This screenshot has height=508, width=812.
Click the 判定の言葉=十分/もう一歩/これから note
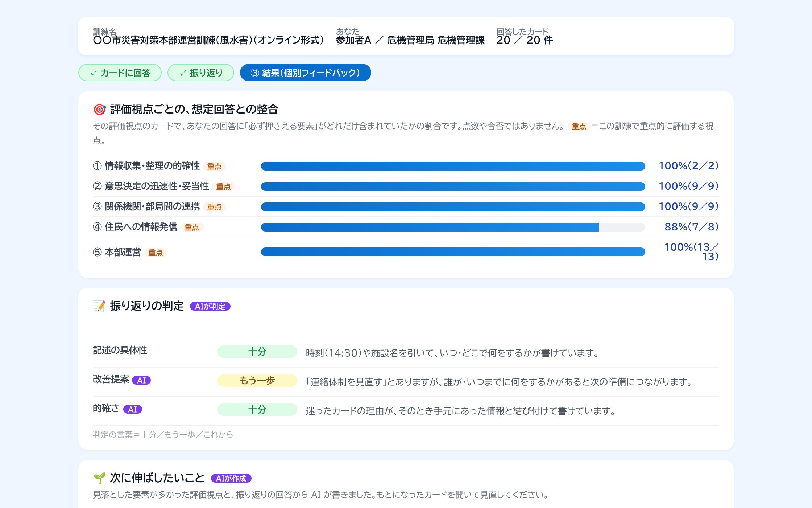pos(163,434)
